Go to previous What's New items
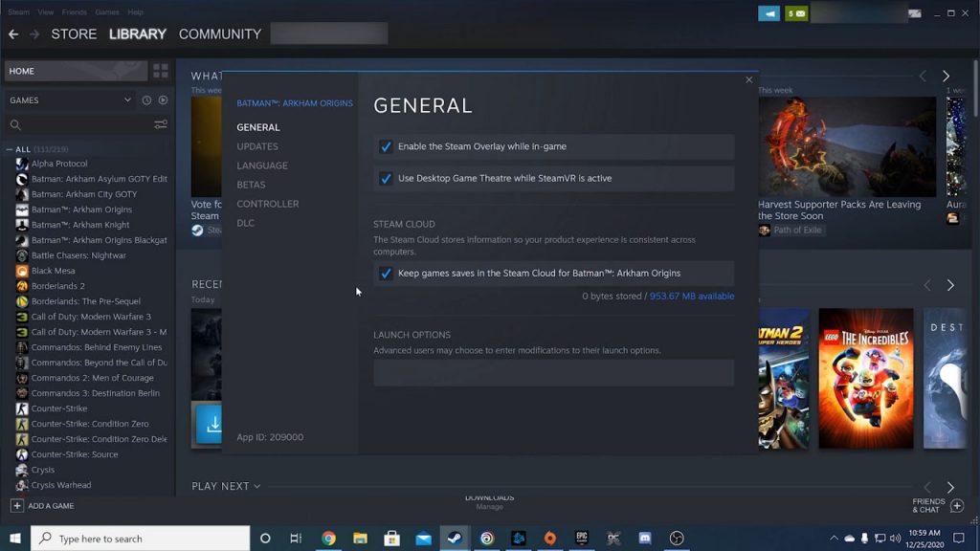Viewport: 980px width, 551px height. pyautogui.click(x=924, y=77)
